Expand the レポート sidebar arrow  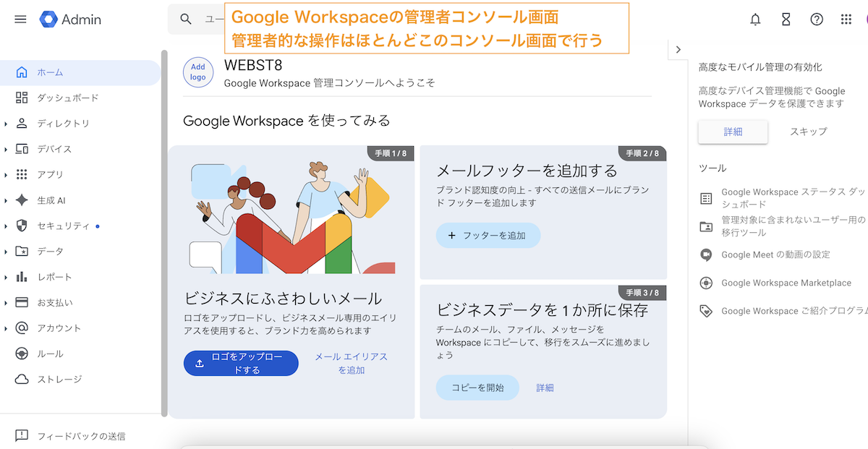tap(6, 277)
